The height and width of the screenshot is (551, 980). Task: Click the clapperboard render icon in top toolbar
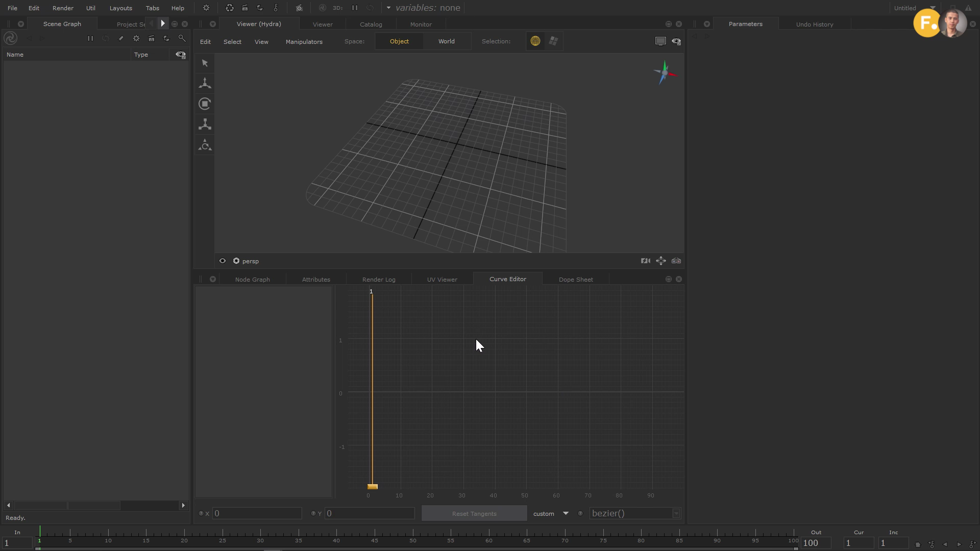pyautogui.click(x=245, y=8)
